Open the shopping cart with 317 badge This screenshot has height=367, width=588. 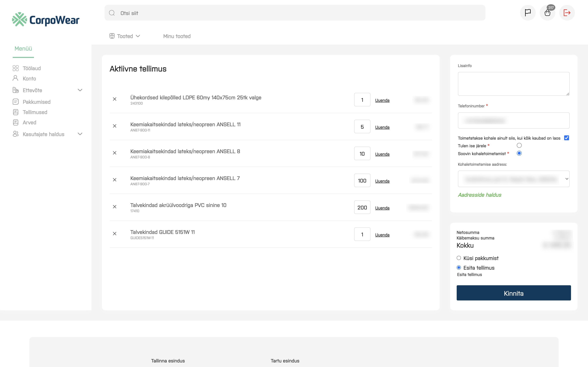click(547, 13)
